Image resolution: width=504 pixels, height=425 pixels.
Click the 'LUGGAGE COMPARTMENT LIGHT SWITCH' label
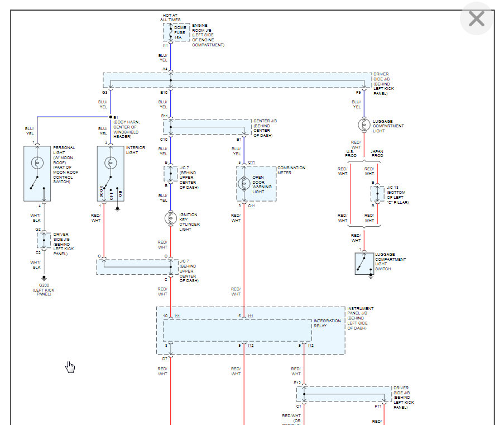[391, 261]
